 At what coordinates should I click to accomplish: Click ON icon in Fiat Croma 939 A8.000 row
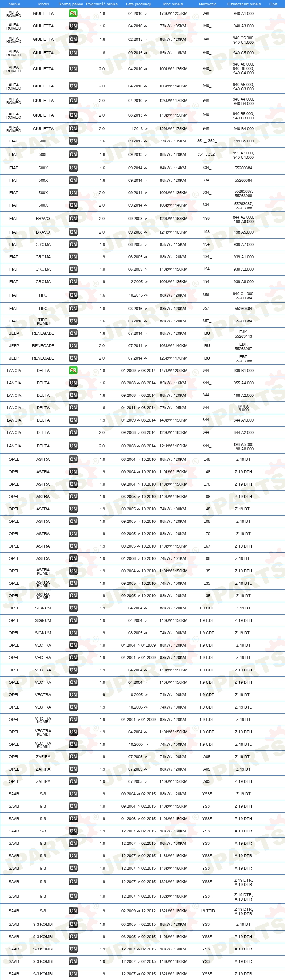(x=73, y=282)
